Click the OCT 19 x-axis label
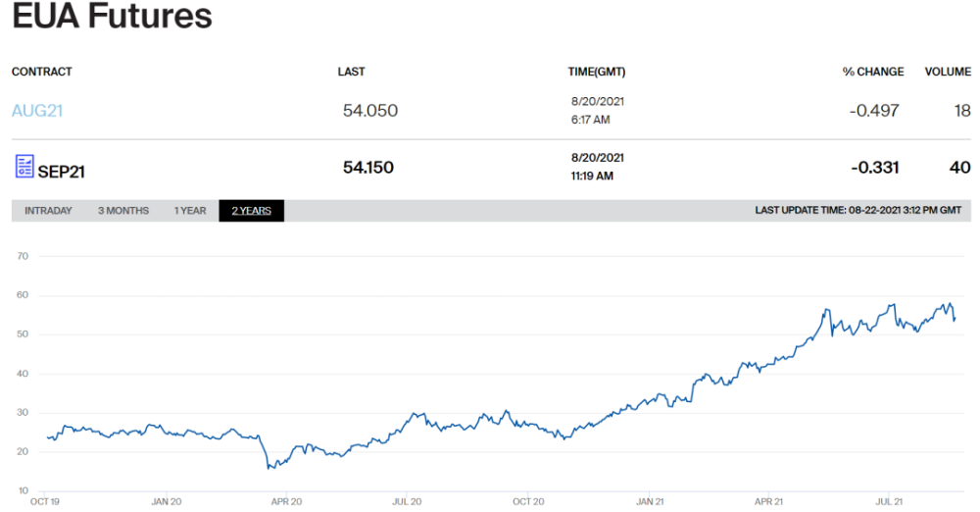Image resolution: width=980 pixels, height=512 pixels. coord(45,502)
